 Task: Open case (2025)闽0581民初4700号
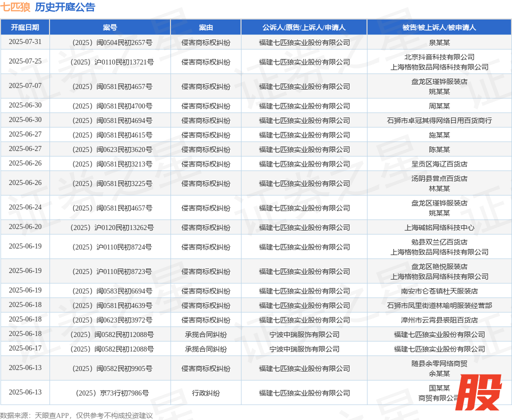[110, 106]
